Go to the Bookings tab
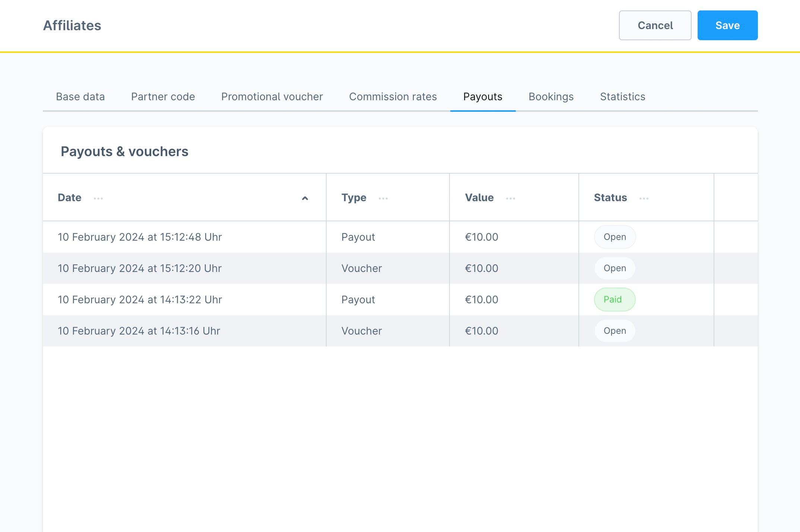The width and height of the screenshot is (800, 532). click(551, 96)
